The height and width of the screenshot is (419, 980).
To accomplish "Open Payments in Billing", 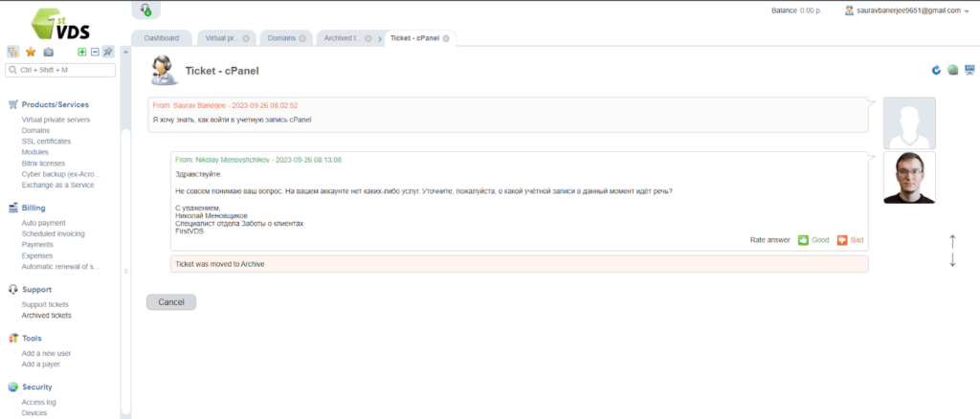I will [37, 245].
